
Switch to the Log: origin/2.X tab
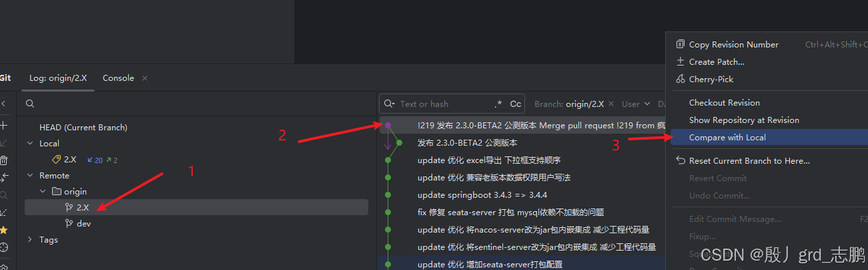click(x=58, y=78)
